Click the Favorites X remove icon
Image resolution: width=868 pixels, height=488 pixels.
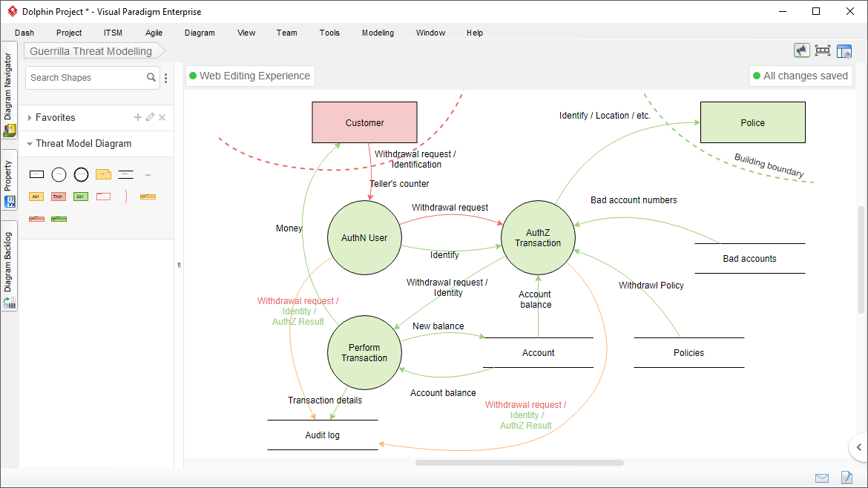162,117
